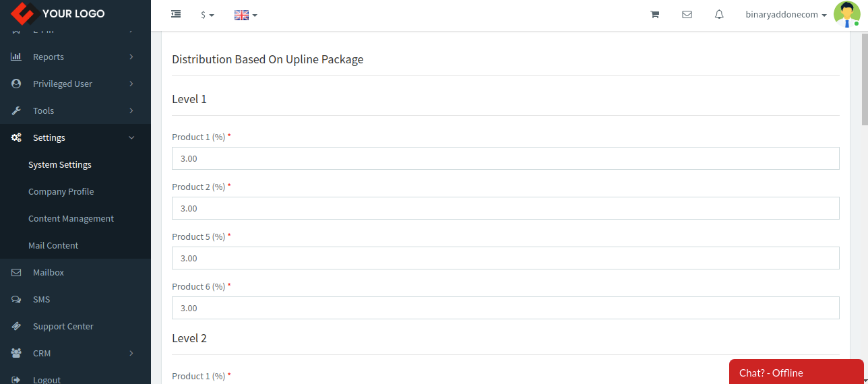Screen dimensions: 868x384
Task: Click Level 1 Product 1 (%) field
Action: (505, 158)
